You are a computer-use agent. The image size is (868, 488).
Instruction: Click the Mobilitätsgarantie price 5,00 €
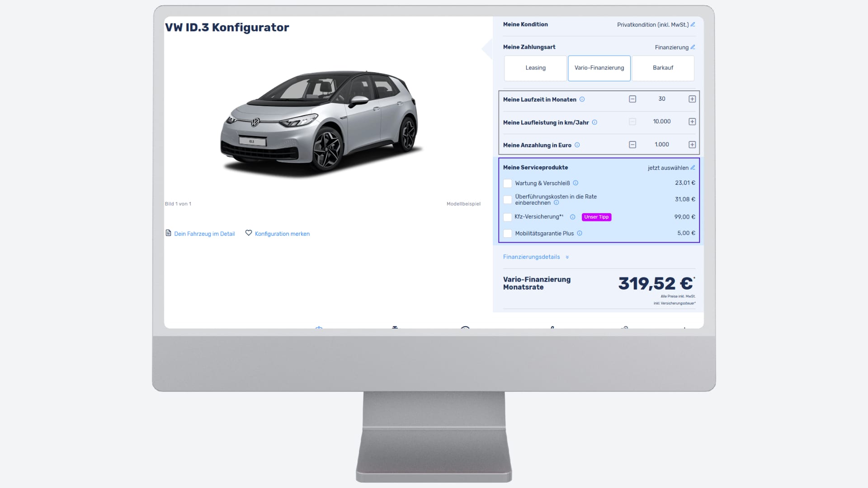tap(686, 233)
